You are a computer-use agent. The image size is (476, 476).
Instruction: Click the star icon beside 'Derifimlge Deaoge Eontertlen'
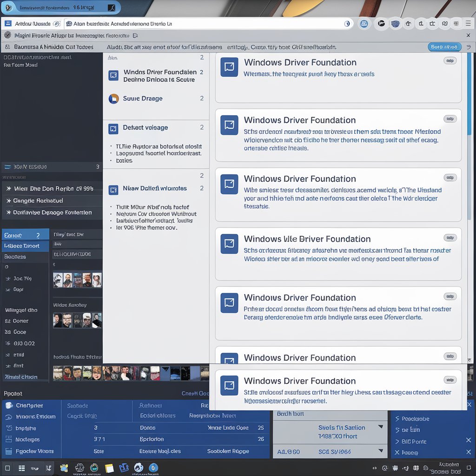tap(8, 212)
